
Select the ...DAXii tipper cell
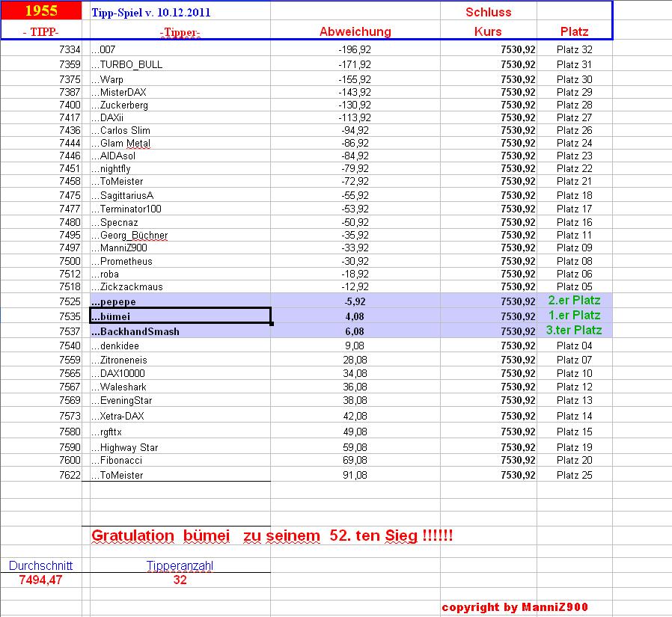[180, 117]
